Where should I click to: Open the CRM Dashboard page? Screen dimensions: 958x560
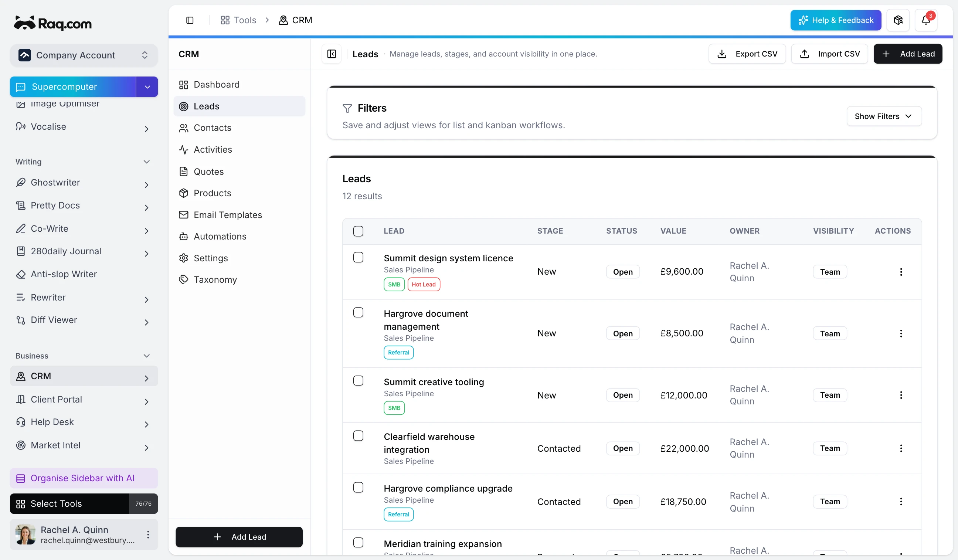coord(239,84)
